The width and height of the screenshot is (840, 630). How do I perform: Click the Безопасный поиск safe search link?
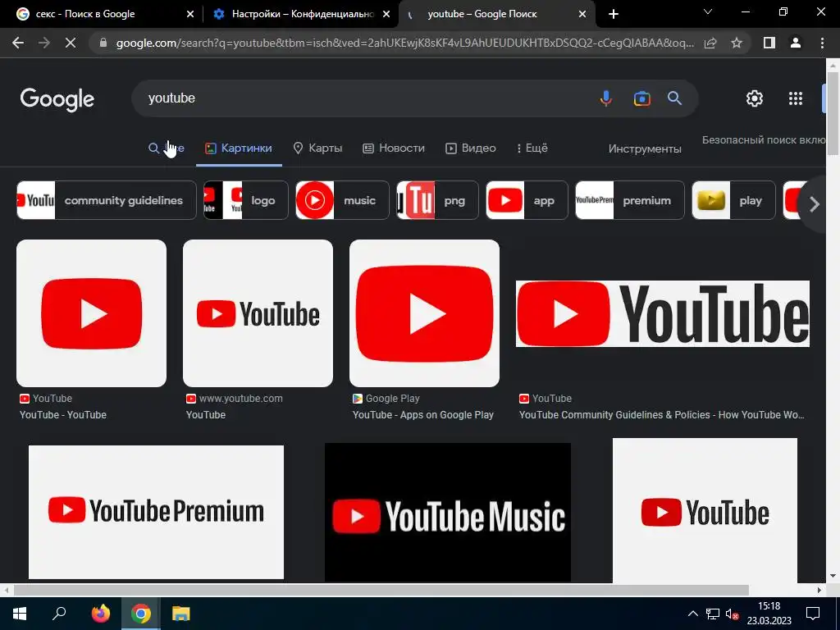tap(764, 139)
